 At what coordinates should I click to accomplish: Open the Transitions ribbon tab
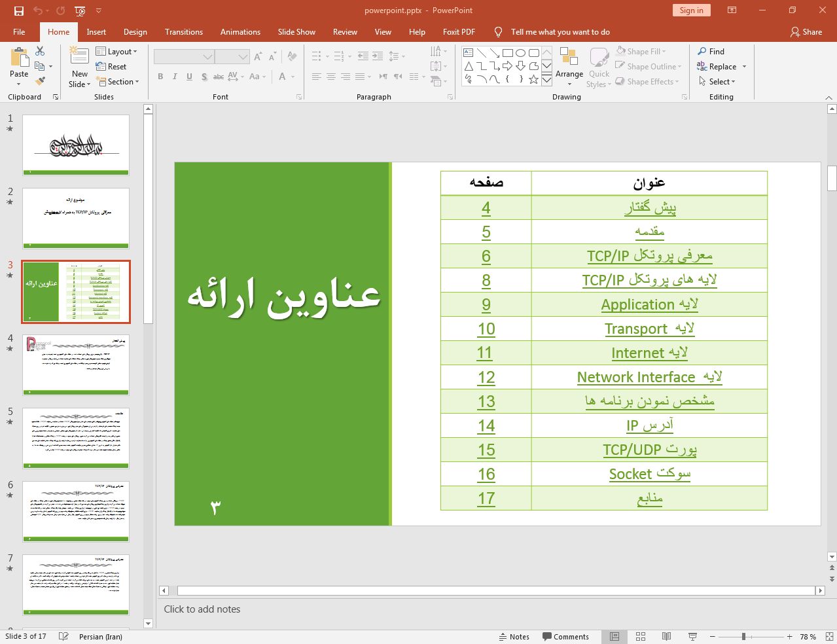point(183,32)
